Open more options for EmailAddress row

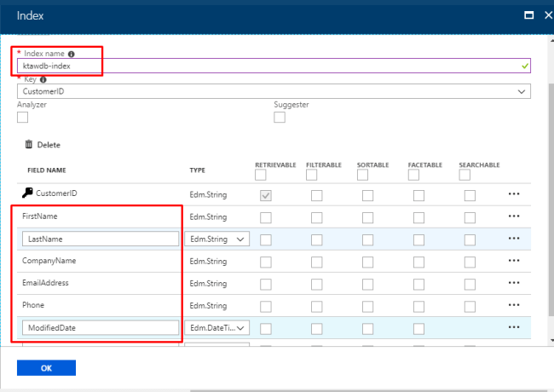[x=514, y=283]
